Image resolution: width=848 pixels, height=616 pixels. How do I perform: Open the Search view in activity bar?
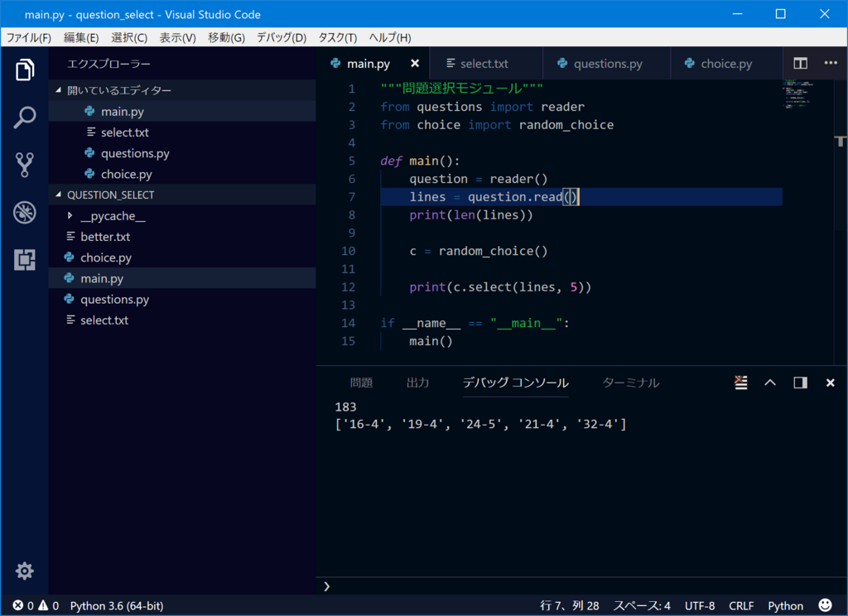(24, 117)
